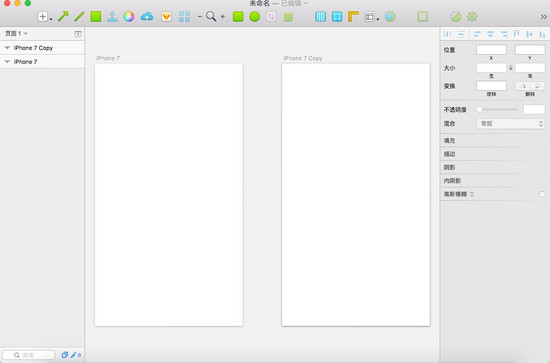Viewport: 550px width, 363px height.
Task: Select the green line tool
Action: pyautogui.click(x=79, y=16)
